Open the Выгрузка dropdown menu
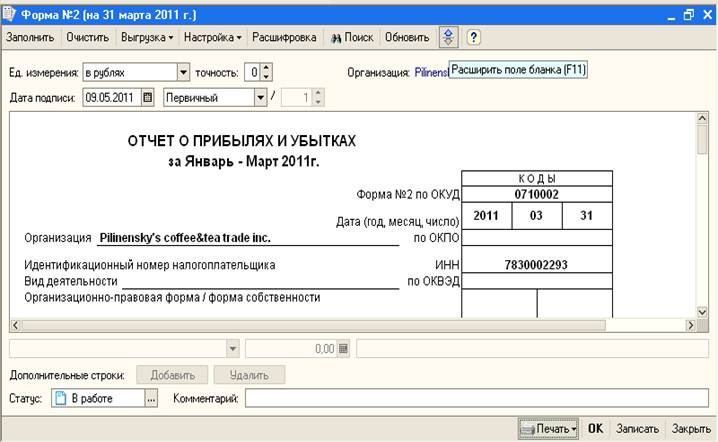The image size is (718, 442). coord(147,38)
